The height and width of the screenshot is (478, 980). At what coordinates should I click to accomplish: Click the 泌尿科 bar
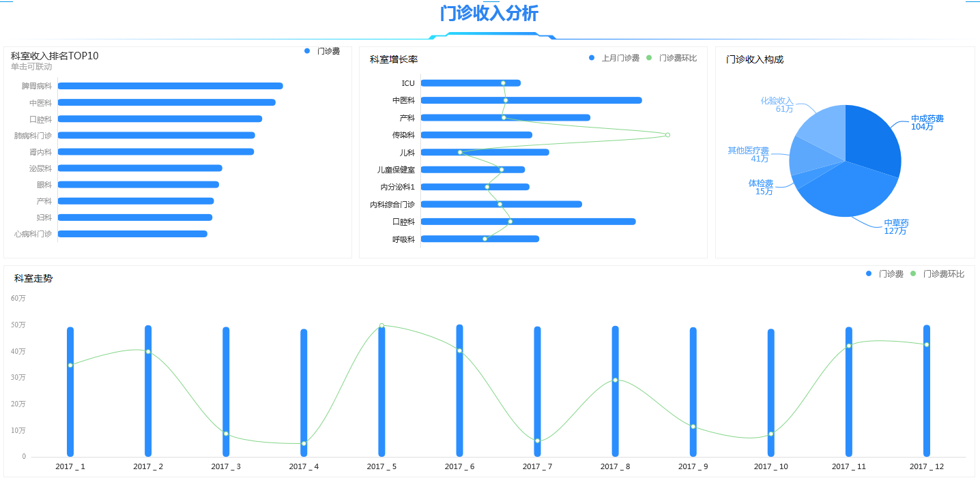coord(140,168)
